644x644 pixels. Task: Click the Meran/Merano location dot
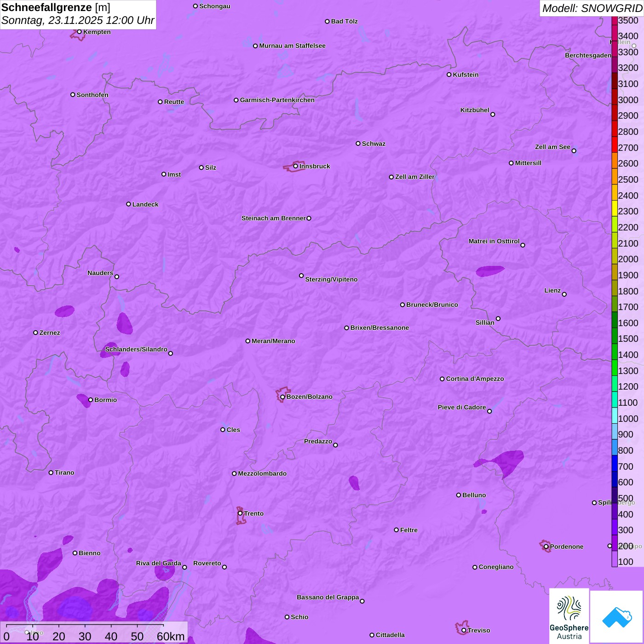pos(247,341)
